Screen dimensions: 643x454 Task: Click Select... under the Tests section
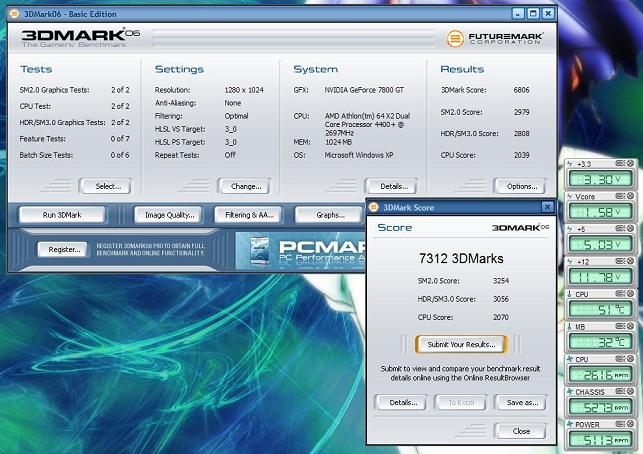pyautogui.click(x=107, y=186)
